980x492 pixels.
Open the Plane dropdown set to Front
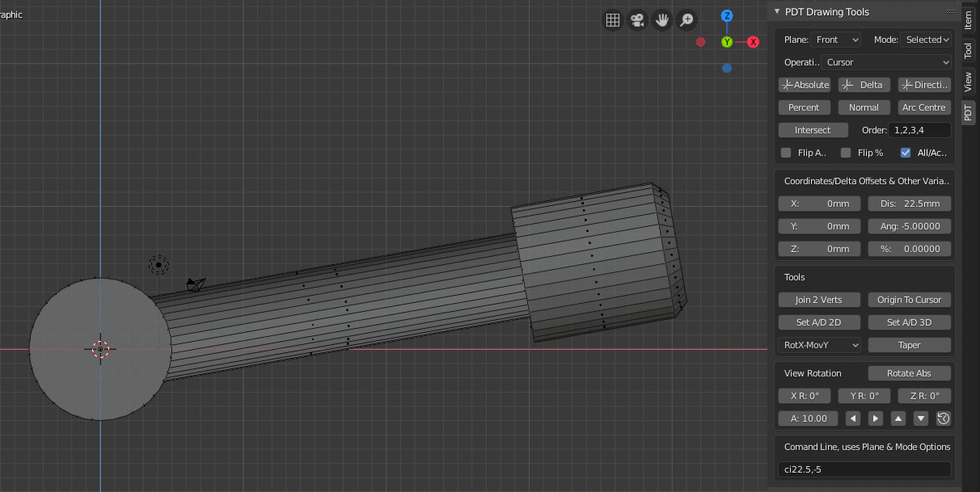click(x=836, y=40)
